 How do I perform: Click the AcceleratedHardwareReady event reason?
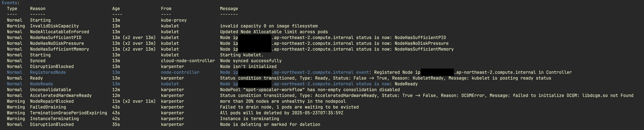coord(61,96)
